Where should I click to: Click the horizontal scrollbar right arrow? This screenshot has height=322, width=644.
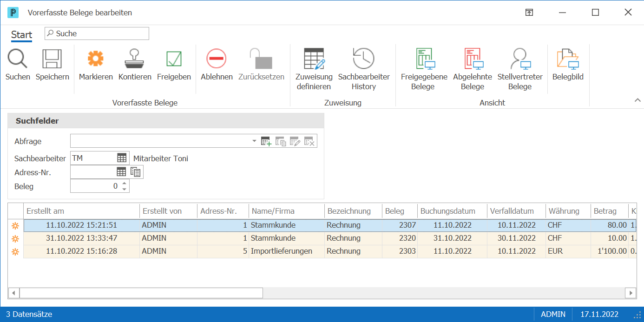coord(631,293)
